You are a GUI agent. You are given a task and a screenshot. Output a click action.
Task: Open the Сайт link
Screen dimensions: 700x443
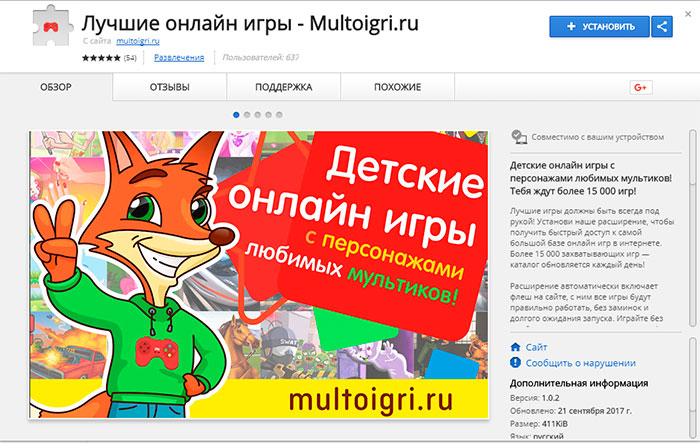[536, 347]
